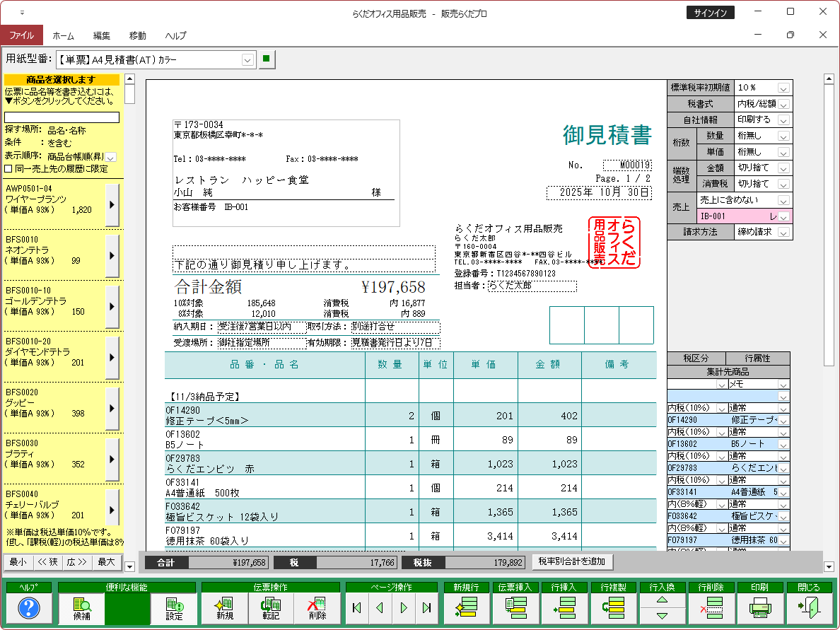Click the 印刷 printer icon

[759, 607]
